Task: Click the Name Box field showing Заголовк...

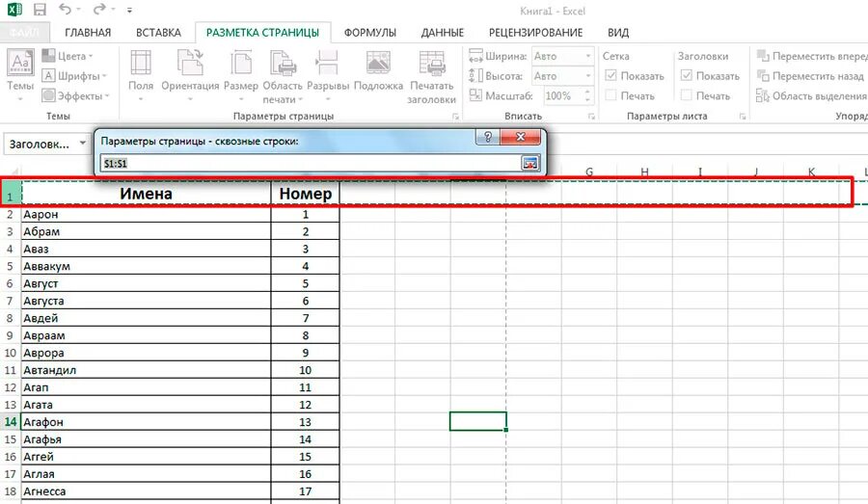Action: pos(41,144)
